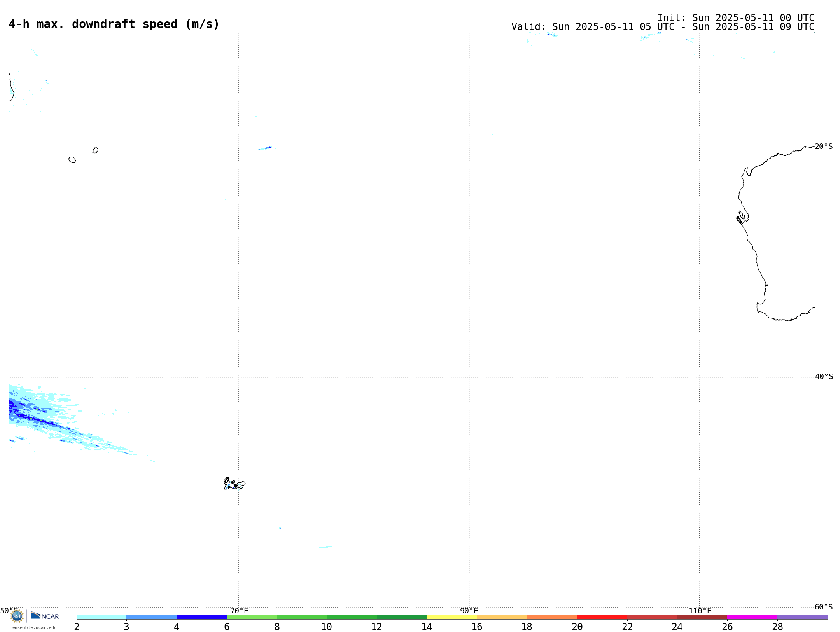Viewport: 840px width, 632px height.
Task: Click the colorbar tick label '2'
Action: 77,627
